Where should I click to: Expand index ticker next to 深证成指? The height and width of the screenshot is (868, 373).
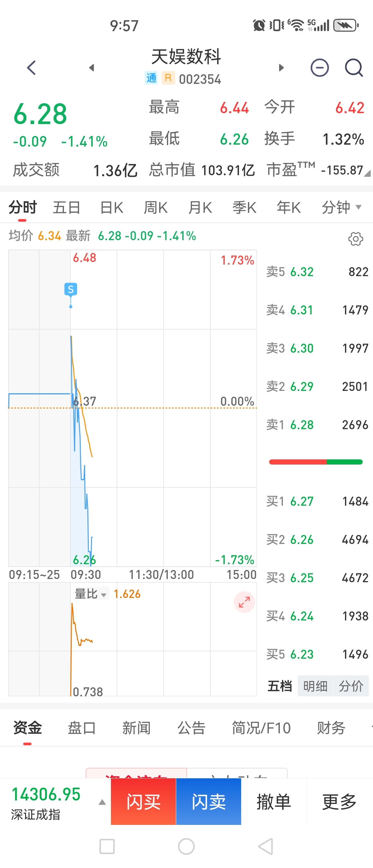(102, 802)
